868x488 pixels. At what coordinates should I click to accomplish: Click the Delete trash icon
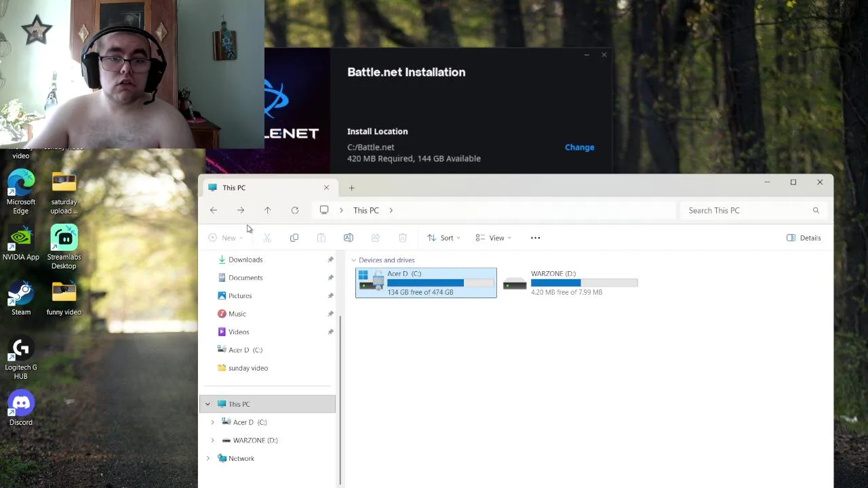pyautogui.click(x=403, y=238)
